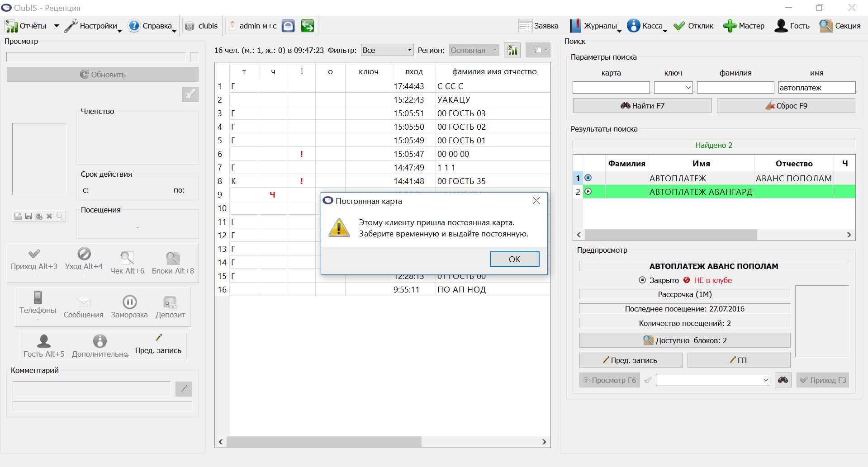Click the right scroll arrow of visitor table

tap(544, 442)
